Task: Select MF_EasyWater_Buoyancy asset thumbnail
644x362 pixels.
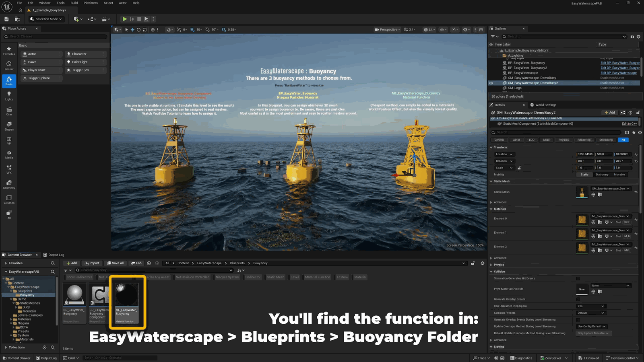Action: 127,295
